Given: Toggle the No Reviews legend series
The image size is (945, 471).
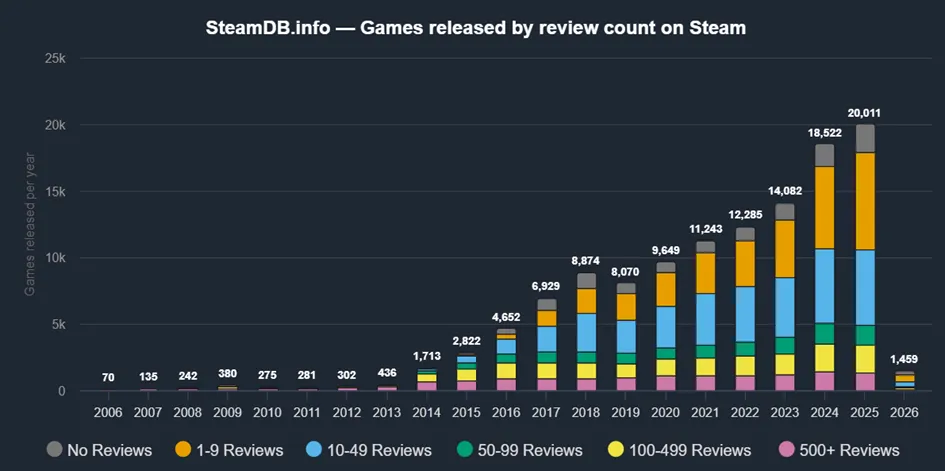Looking at the screenshot, I should pyautogui.click(x=99, y=450).
